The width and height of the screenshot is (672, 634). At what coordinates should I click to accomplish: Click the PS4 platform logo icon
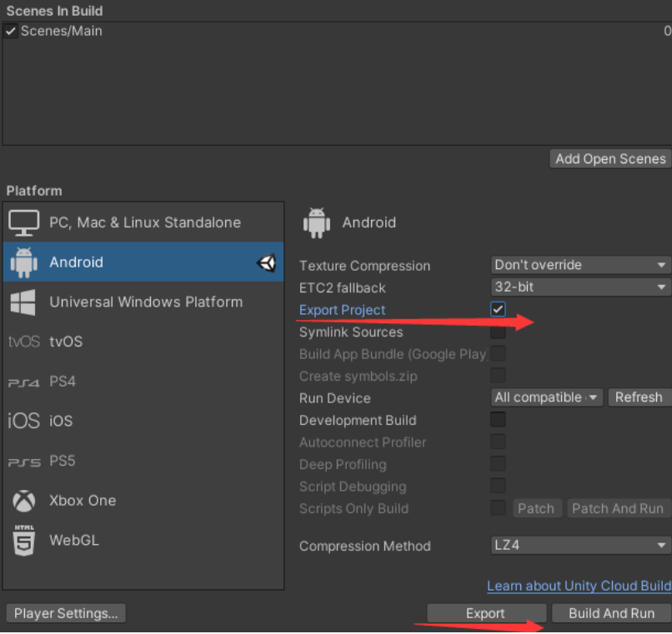coord(23,382)
